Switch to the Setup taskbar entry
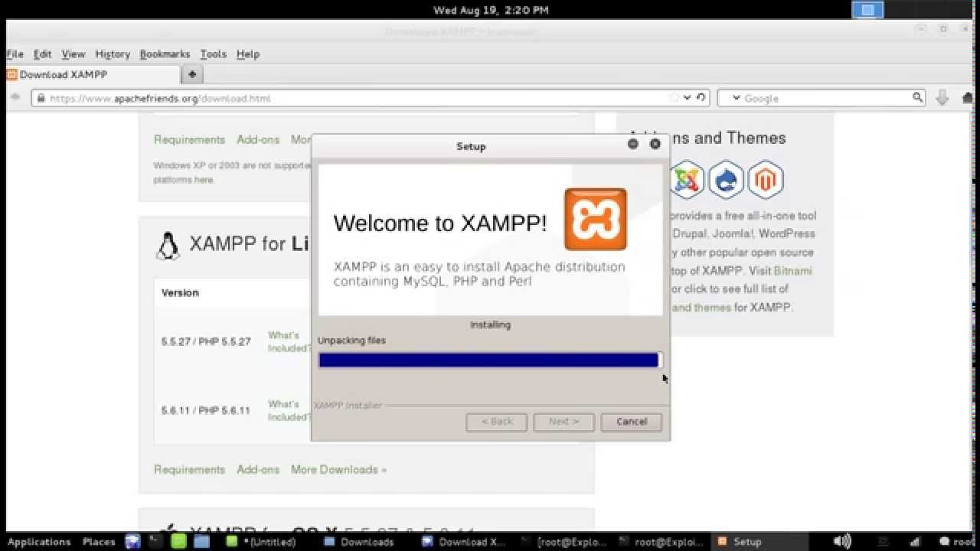Image resolution: width=980 pixels, height=551 pixels. pos(740,542)
